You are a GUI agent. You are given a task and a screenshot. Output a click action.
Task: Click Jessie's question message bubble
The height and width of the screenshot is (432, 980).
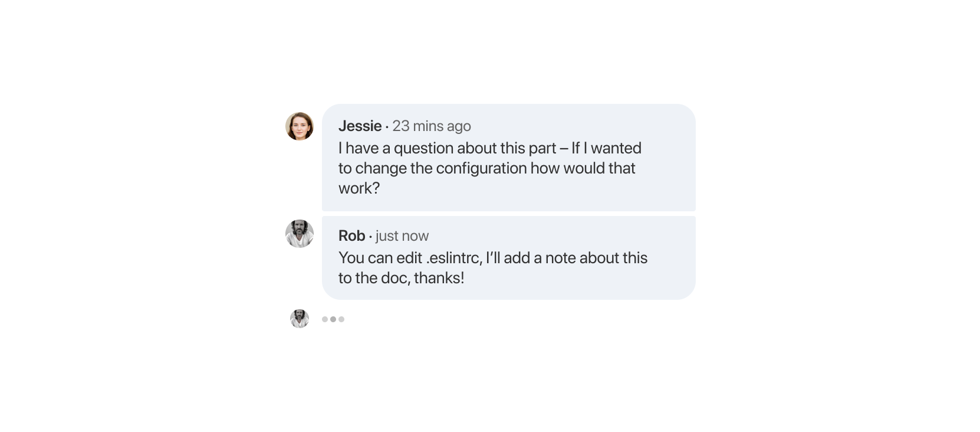[508, 158]
